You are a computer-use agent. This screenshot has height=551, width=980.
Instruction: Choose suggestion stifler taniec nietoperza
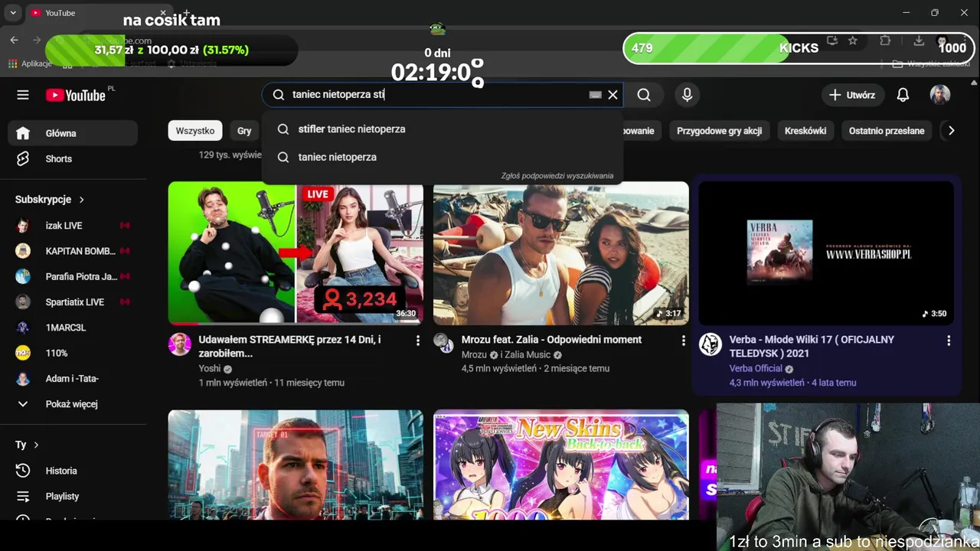(x=443, y=129)
